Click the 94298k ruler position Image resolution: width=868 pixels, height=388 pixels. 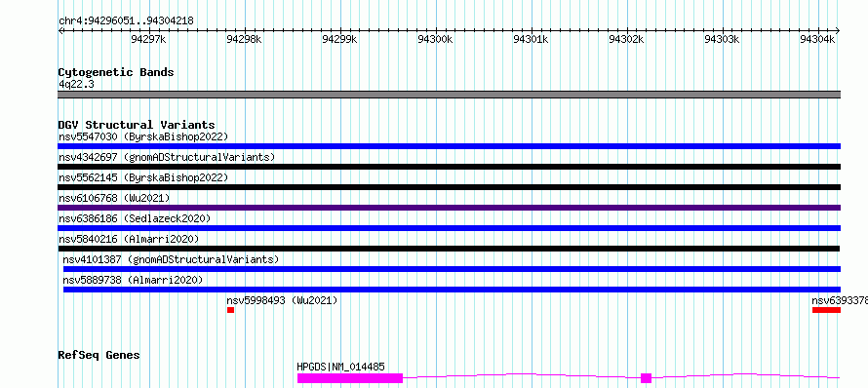(244, 39)
